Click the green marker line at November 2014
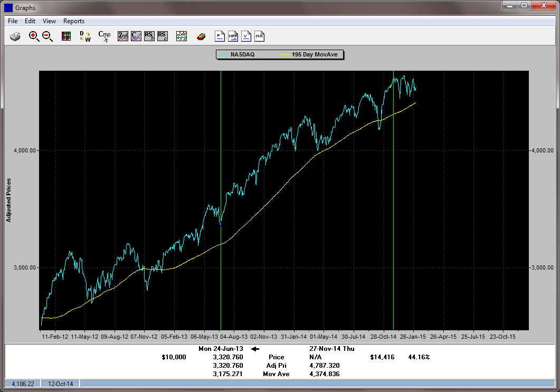Image resolution: width=560 pixels, height=392 pixels. (x=394, y=200)
